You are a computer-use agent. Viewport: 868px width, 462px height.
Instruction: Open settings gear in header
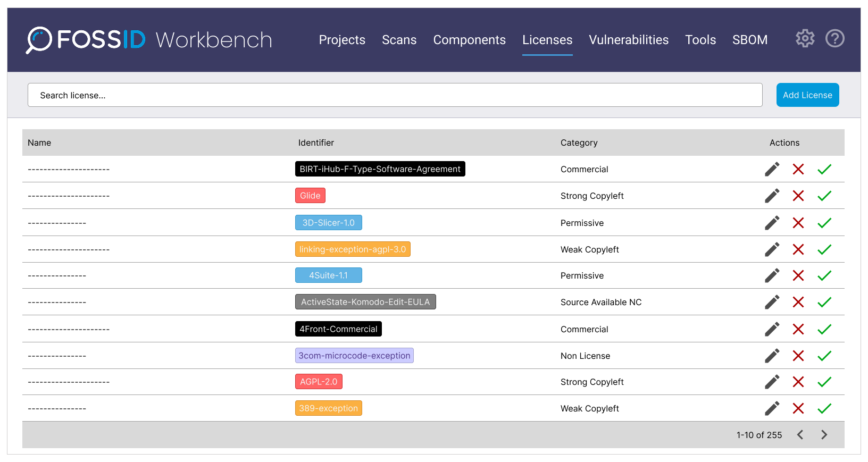point(805,38)
